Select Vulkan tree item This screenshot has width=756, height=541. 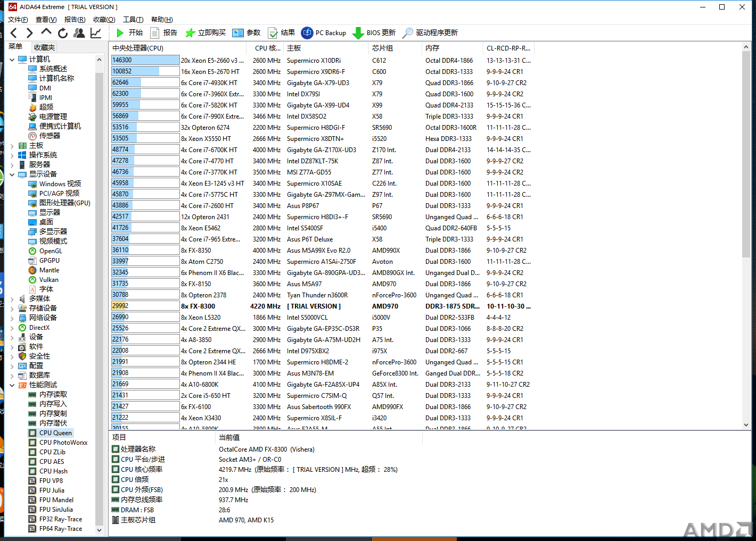tap(44, 280)
